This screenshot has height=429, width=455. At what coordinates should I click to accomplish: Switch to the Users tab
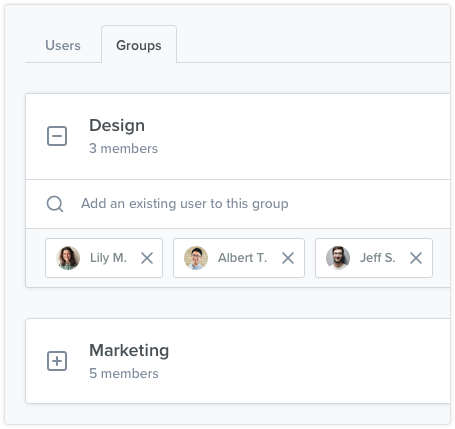coord(63,45)
